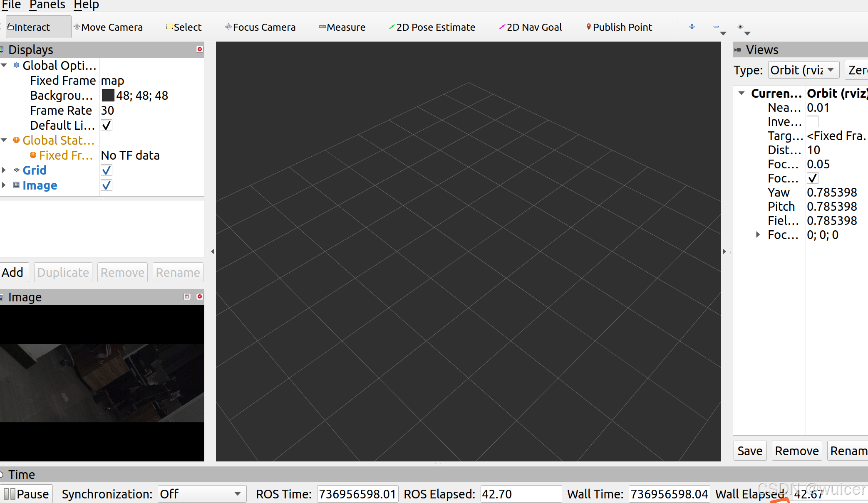
Task: Expand the Grid display tree item
Action: tap(4, 170)
